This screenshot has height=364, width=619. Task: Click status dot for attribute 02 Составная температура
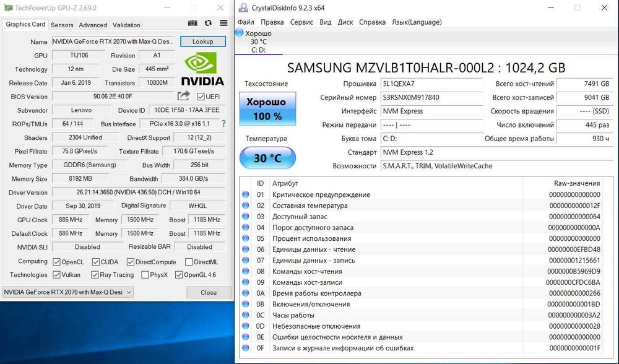pos(246,206)
